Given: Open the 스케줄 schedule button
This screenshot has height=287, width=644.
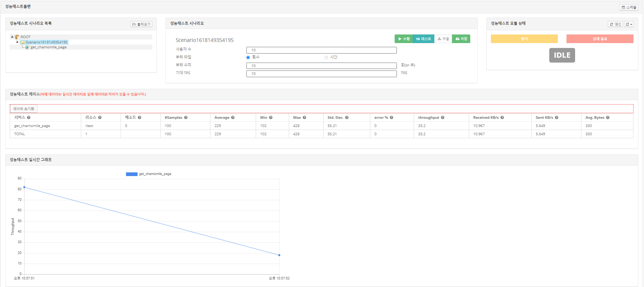Looking at the screenshot, I should click(629, 7).
